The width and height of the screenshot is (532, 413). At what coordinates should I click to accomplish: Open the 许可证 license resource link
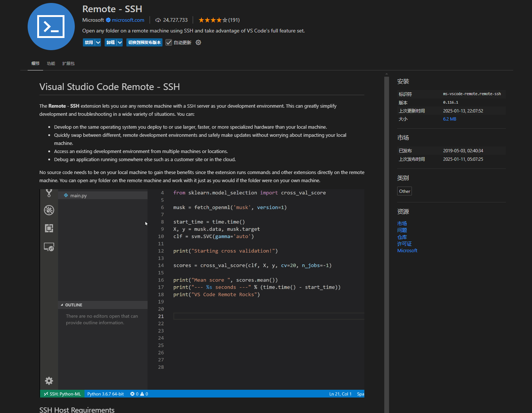(405, 244)
